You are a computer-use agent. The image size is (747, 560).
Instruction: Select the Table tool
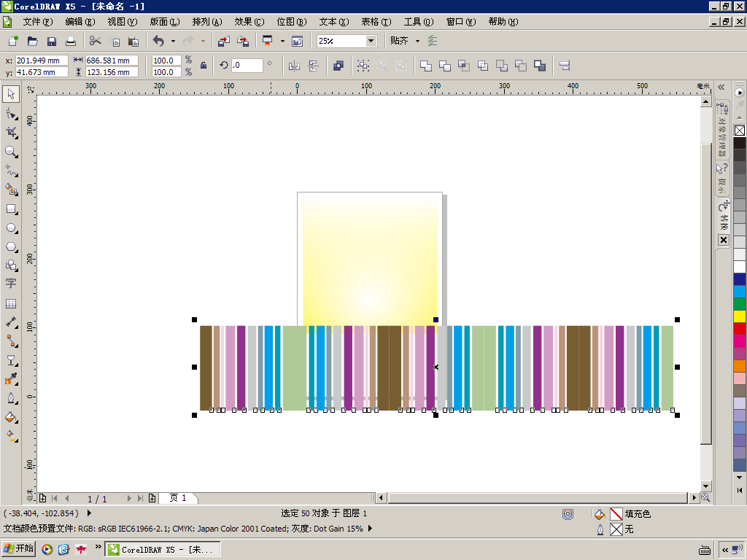12,304
